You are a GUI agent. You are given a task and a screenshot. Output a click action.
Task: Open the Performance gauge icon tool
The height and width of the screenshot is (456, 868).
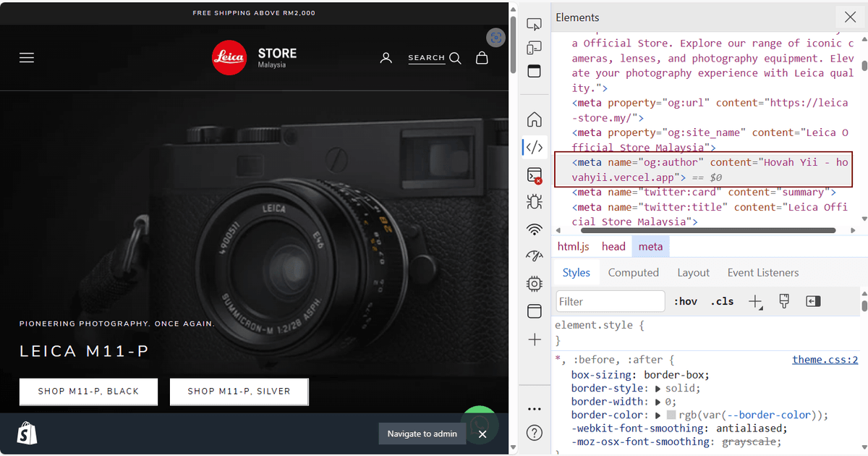point(534,257)
